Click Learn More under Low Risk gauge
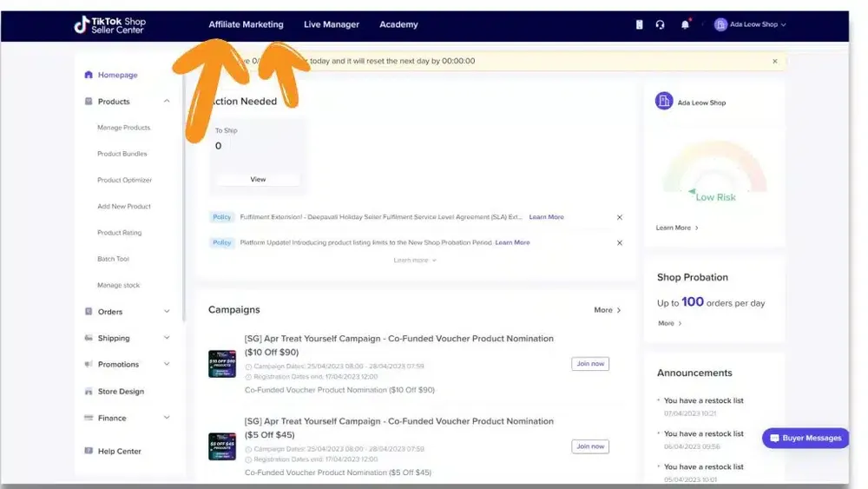 [676, 228]
